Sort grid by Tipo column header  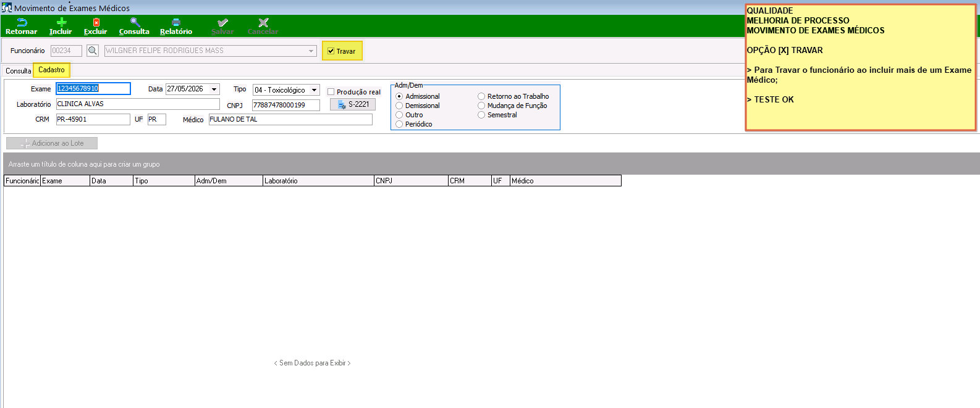pyautogui.click(x=164, y=181)
